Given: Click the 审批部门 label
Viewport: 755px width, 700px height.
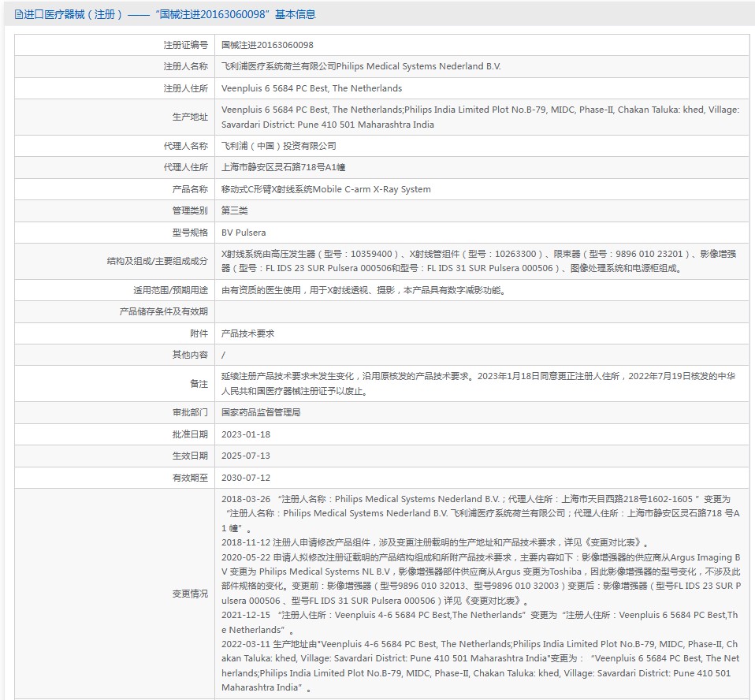Looking at the screenshot, I should coord(190,412).
